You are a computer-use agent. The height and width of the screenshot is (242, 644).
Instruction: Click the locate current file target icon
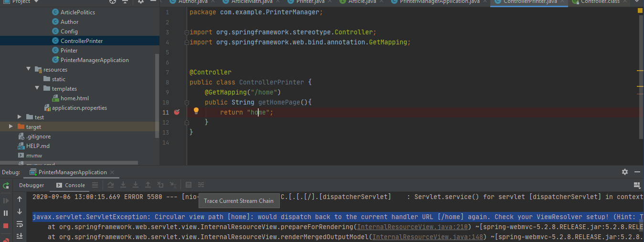click(x=113, y=1)
